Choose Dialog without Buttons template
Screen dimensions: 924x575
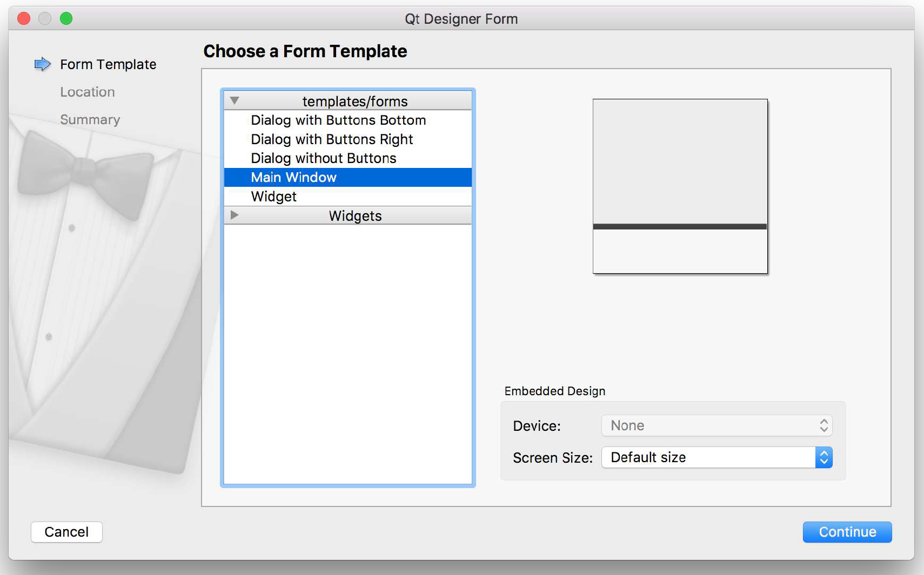[348, 158]
